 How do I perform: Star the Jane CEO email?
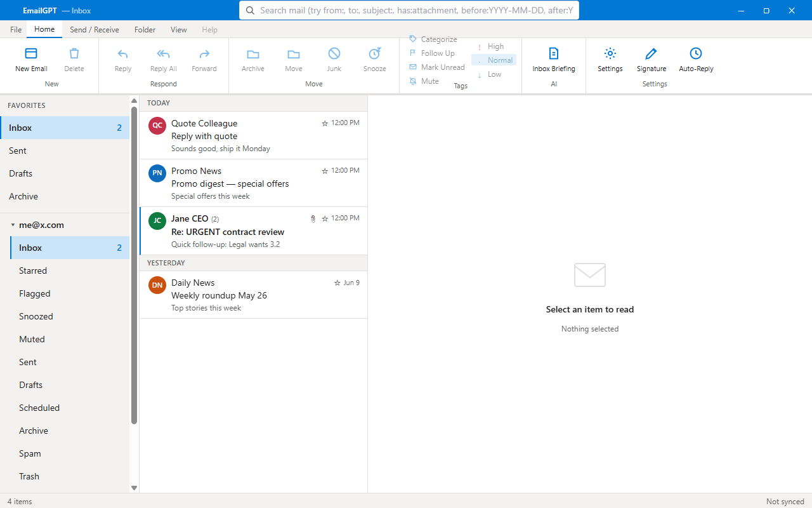325,218
